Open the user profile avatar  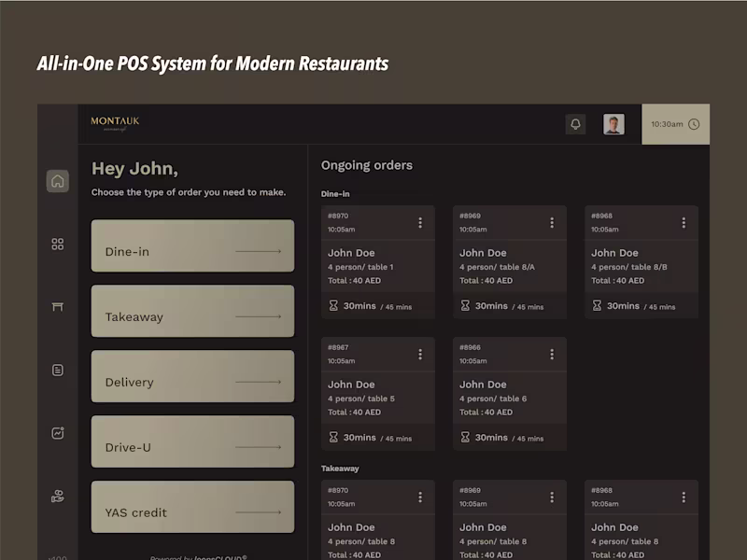point(613,124)
